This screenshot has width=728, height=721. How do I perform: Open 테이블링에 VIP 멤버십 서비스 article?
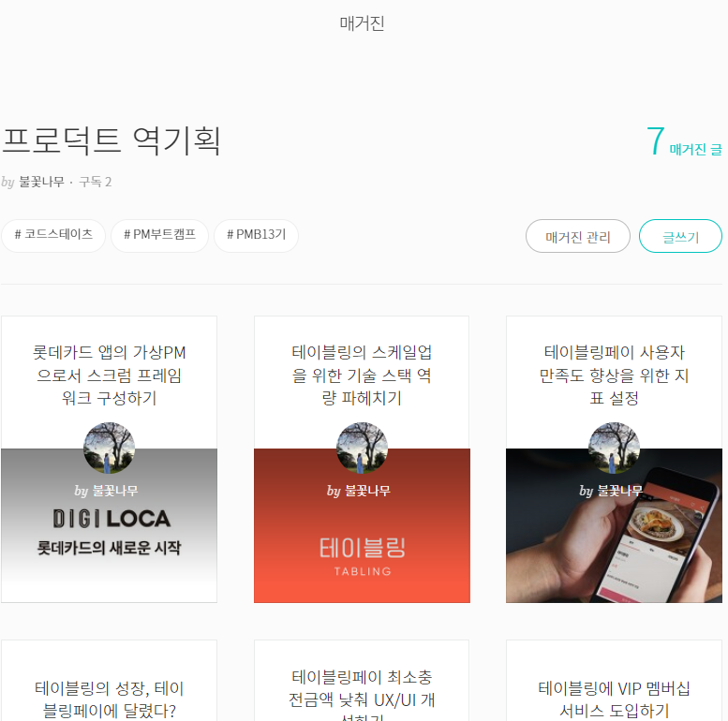[x=614, y=699]
